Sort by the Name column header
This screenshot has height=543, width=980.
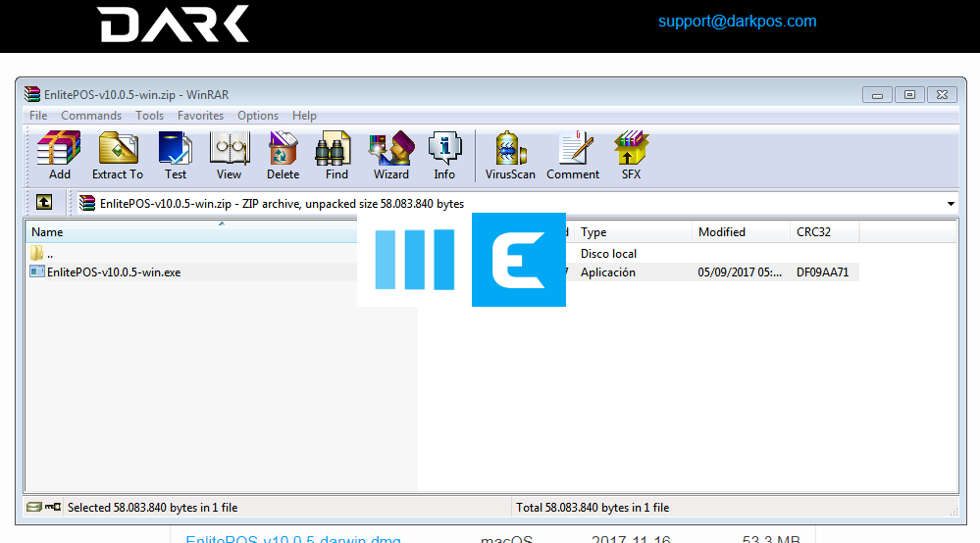(x=191, y=232)
